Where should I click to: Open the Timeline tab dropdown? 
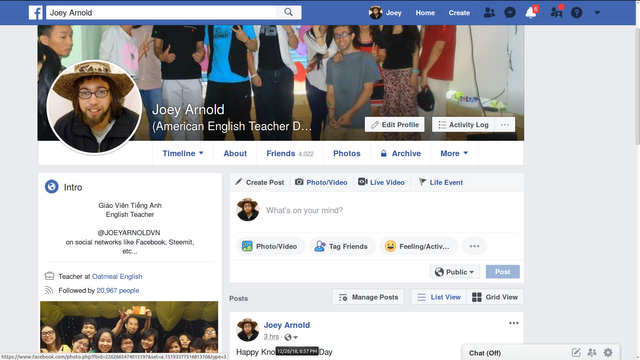(183, 153)
